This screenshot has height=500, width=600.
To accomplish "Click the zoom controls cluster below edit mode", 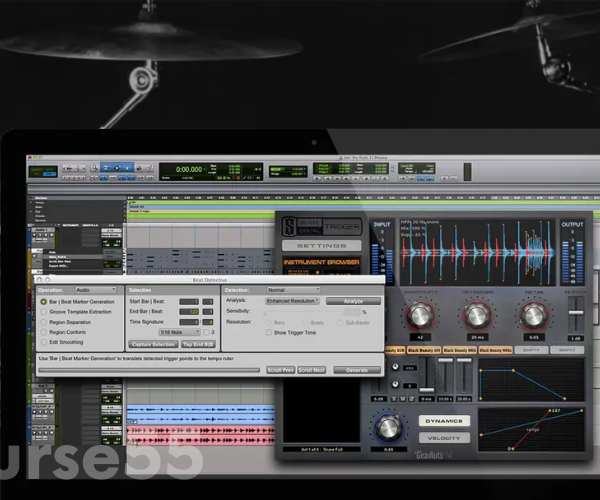I will click(x=73, y=178).
